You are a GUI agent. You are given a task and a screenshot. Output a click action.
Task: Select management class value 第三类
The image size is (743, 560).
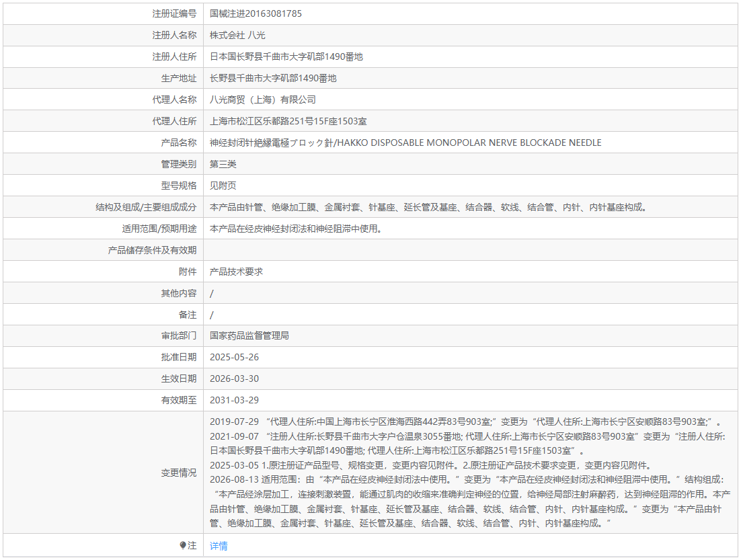tap(223, 164)
